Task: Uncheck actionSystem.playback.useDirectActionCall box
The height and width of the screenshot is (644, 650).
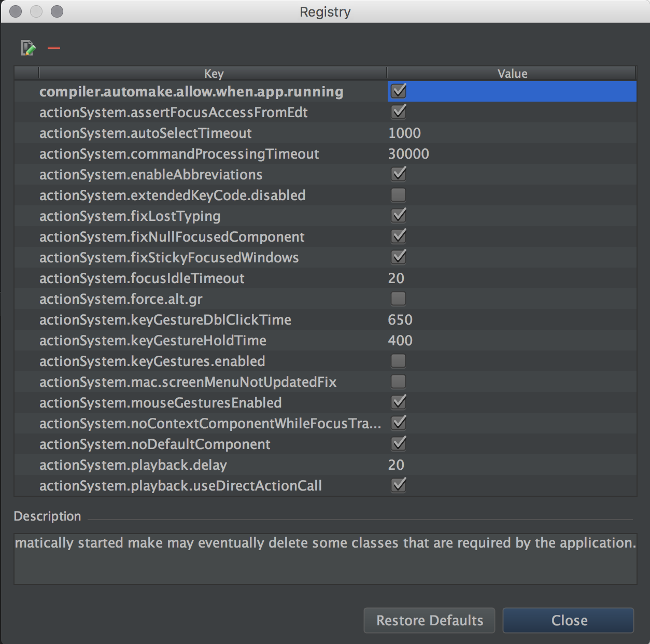Action: click(399, 485)
